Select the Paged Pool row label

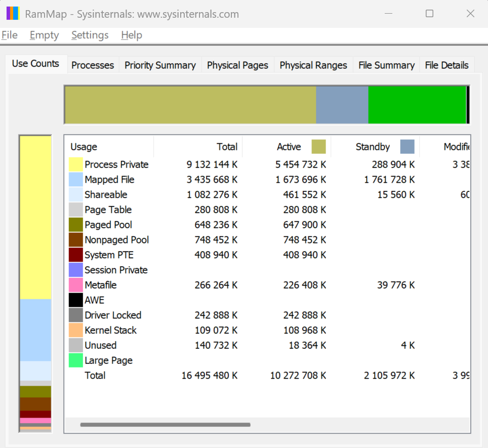tap(108, 225)
